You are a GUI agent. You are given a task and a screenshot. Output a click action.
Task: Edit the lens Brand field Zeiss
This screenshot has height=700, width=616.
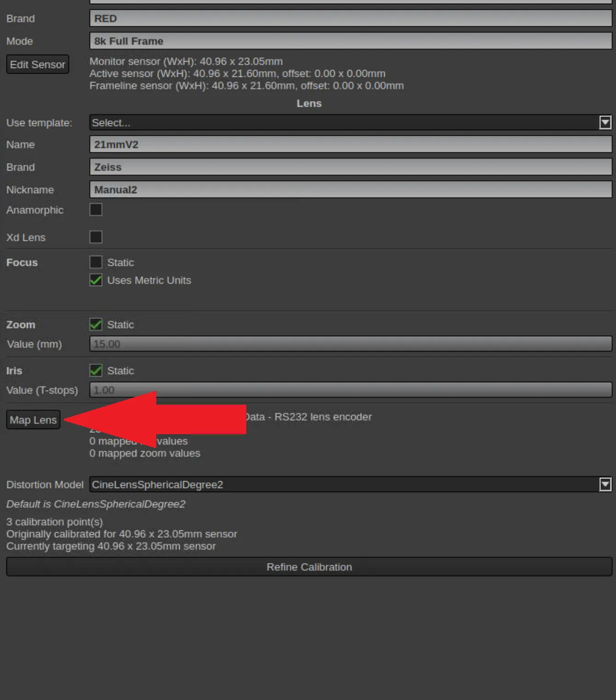pyautogui.click(x=351, y=167)
